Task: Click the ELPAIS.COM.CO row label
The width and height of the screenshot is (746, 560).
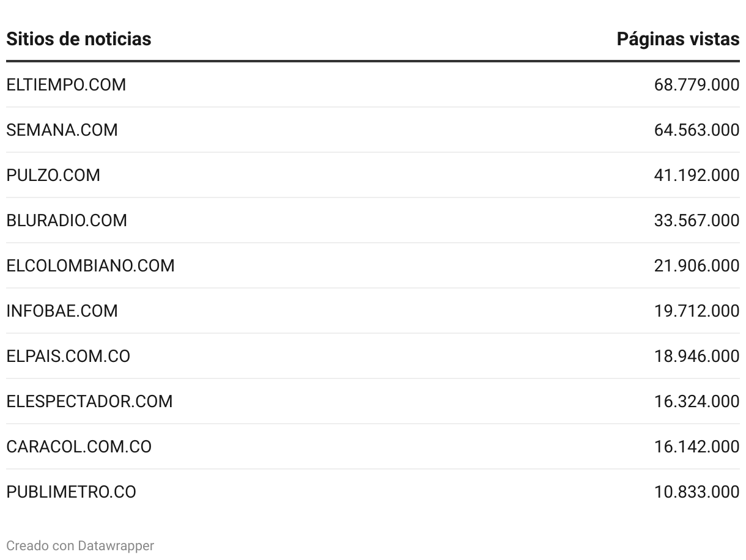Action: (x=68, y=356)
